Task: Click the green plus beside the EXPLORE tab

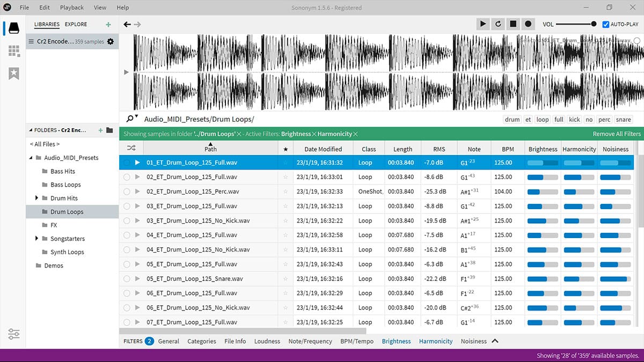Action: coord(108,25)
